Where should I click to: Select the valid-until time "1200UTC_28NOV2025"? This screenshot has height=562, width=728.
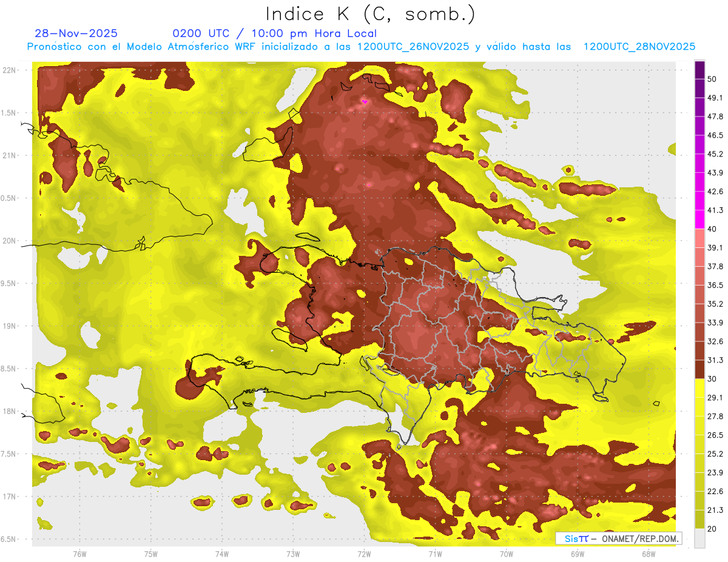[639, 47]
